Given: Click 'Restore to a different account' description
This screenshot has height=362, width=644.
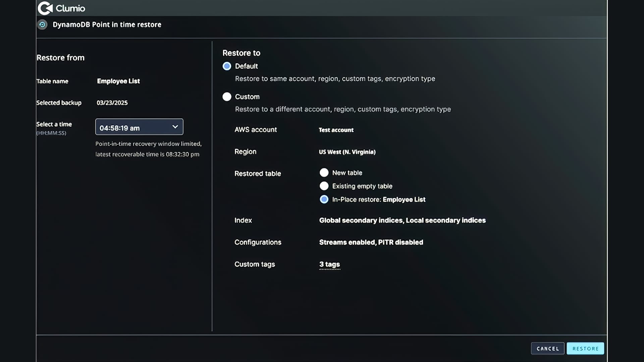Looking at the screenshot, I should tap(343, 109).
